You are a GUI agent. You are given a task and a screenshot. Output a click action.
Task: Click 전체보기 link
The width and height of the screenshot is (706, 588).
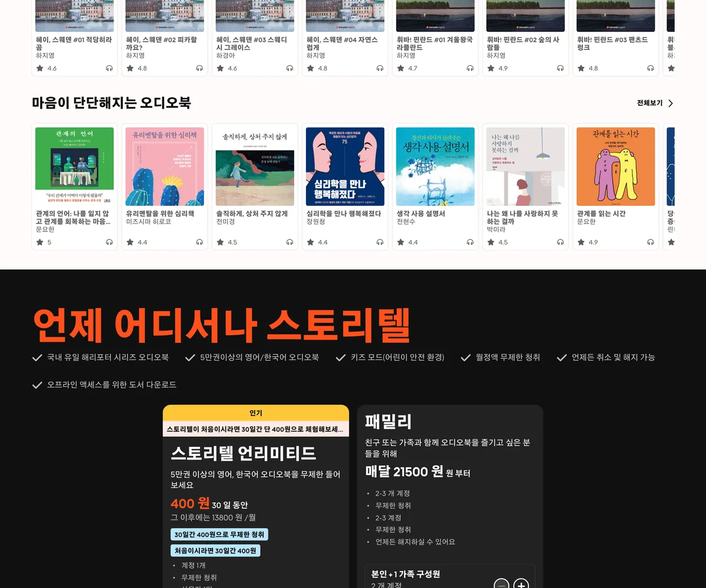pyautogui.click(x=650, y=103)
